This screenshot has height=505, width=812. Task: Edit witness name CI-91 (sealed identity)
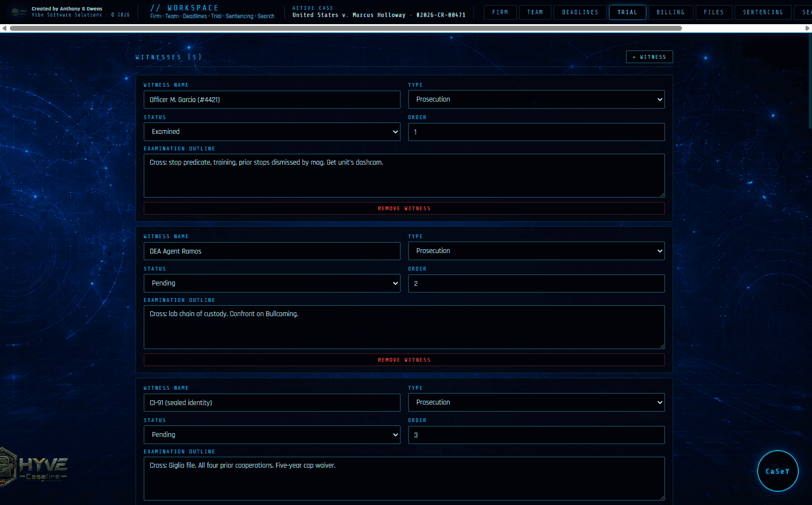point(272,402)
